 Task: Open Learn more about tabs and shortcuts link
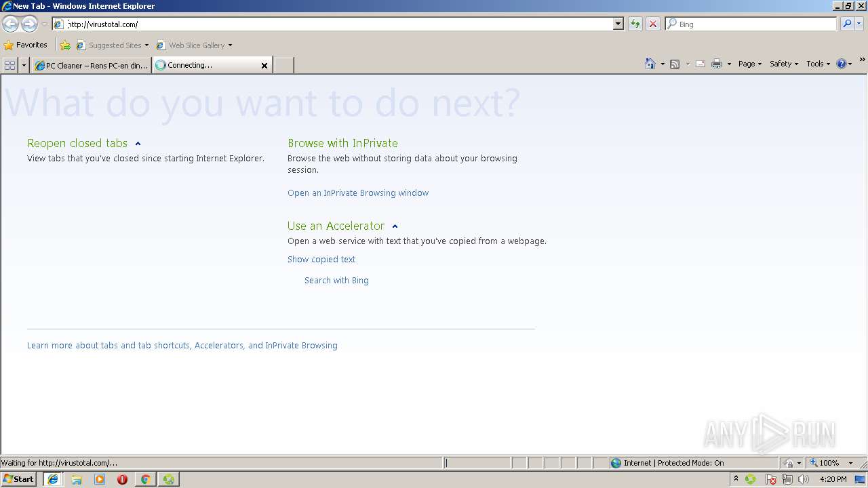click(x=182, y=346)
